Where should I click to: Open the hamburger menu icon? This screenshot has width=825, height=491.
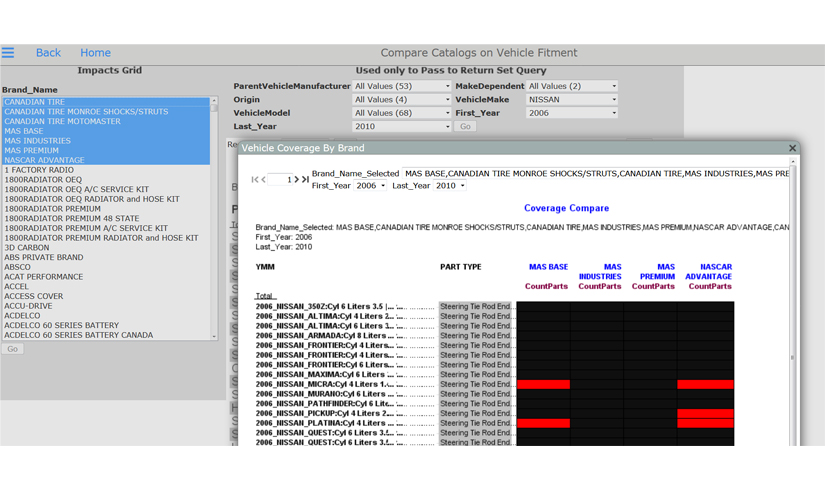tap(8, 53)
